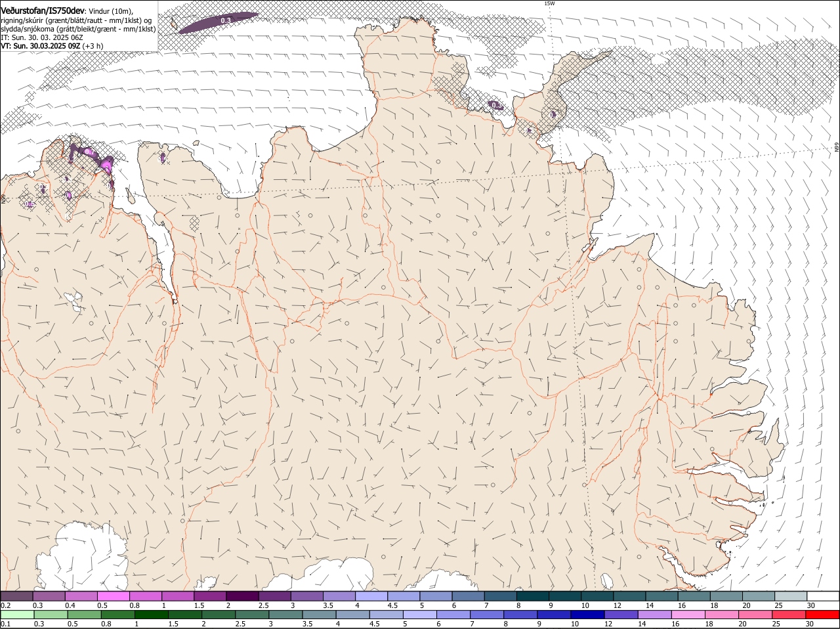Pick the pink swatch between 0.5 and 0.8, upper legend
This screenshot has width=840, height=629.
coord(113,596)
